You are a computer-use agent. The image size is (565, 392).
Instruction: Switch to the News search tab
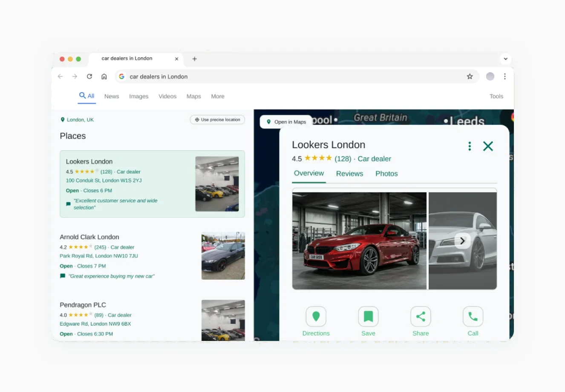[x=112, y=97]
